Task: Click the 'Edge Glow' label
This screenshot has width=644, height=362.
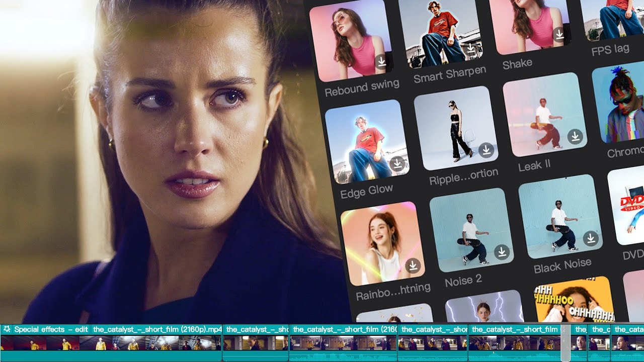Action: pyautogui.click(x=367, y=192)
